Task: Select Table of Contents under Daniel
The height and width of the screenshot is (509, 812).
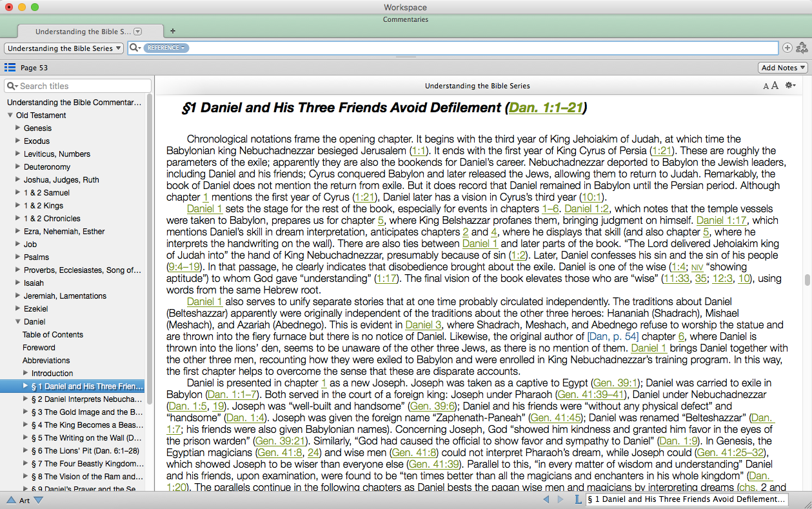Action: [53, 335]
